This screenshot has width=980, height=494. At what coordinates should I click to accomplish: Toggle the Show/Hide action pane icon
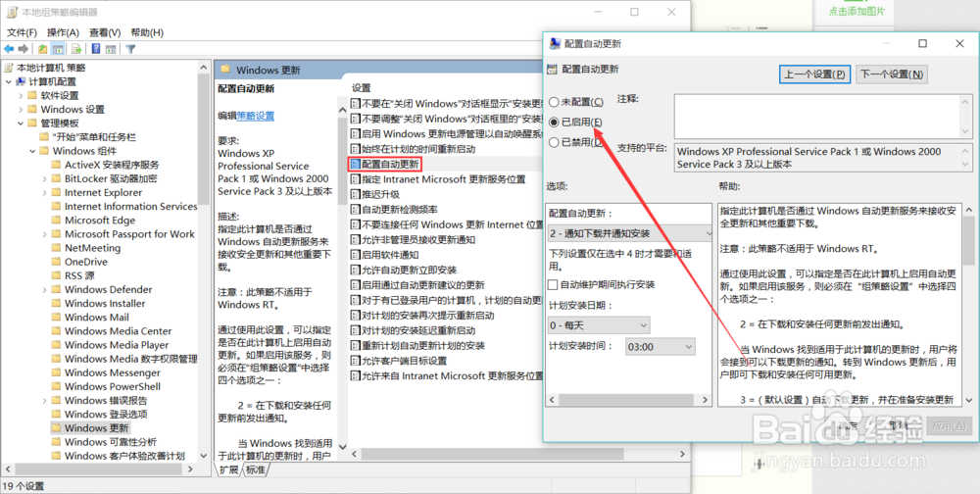coord(111,49)
